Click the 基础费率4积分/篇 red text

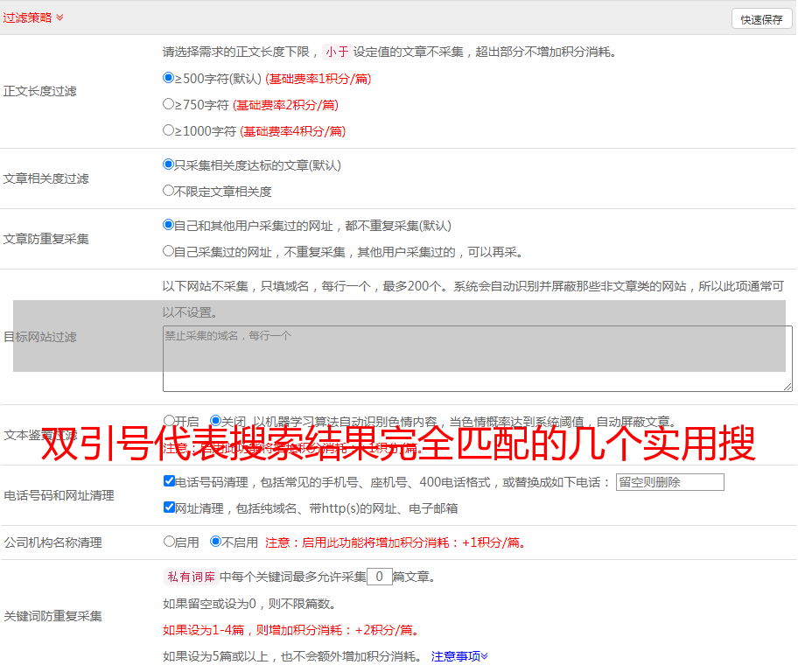tap(292, 131)
